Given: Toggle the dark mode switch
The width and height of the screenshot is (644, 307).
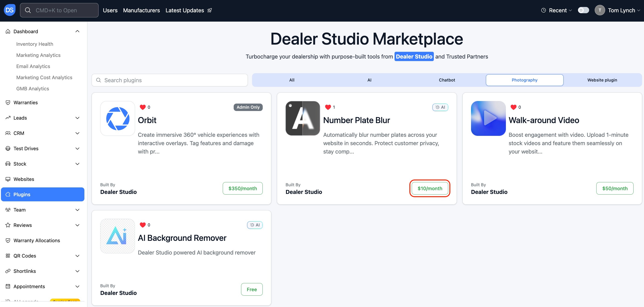Looking at the screenshot, I should click(x=583, y=10).
